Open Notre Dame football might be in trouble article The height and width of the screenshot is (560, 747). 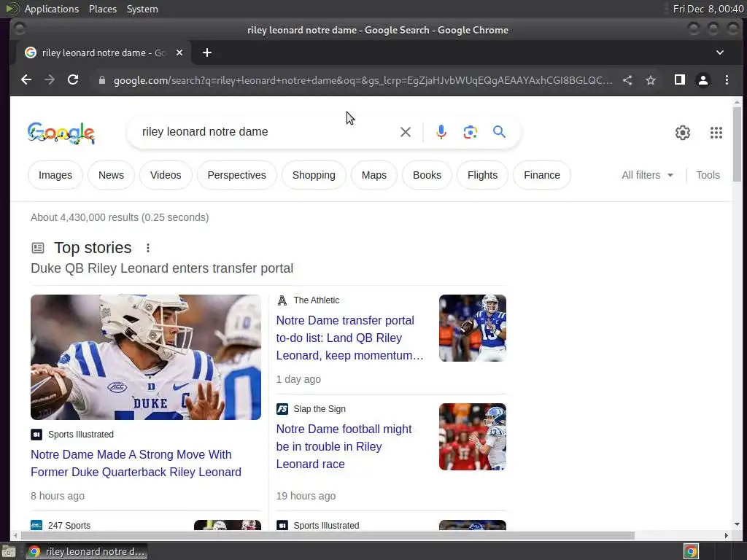pyautogui.click(x=344, y=447)
